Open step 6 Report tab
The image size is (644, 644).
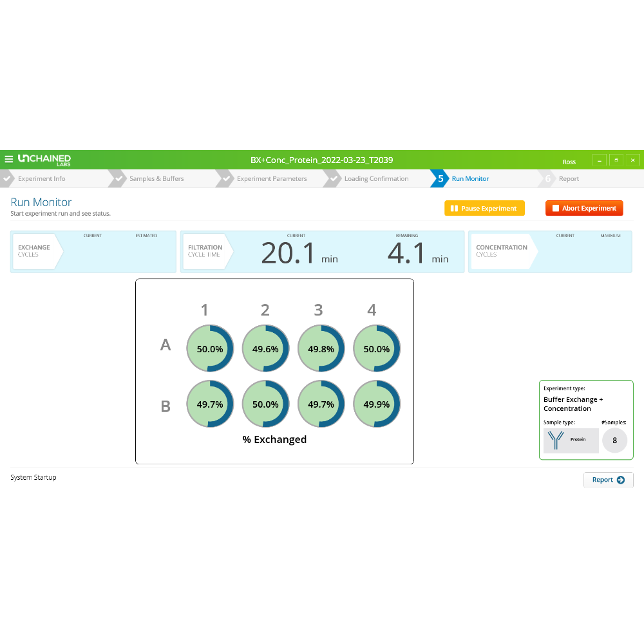click(x=568, y=179)
